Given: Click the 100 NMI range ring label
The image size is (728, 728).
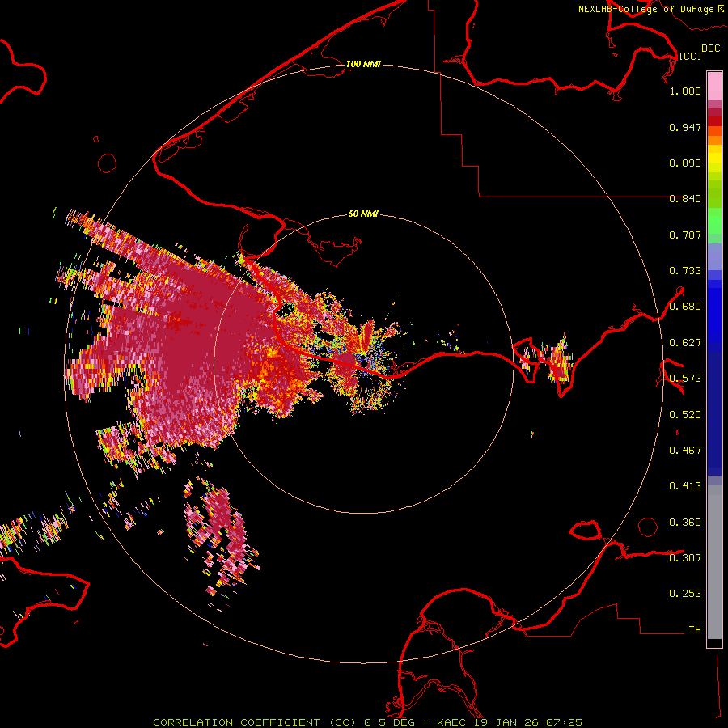Looking at the screenshot, I should coord(363,64).
